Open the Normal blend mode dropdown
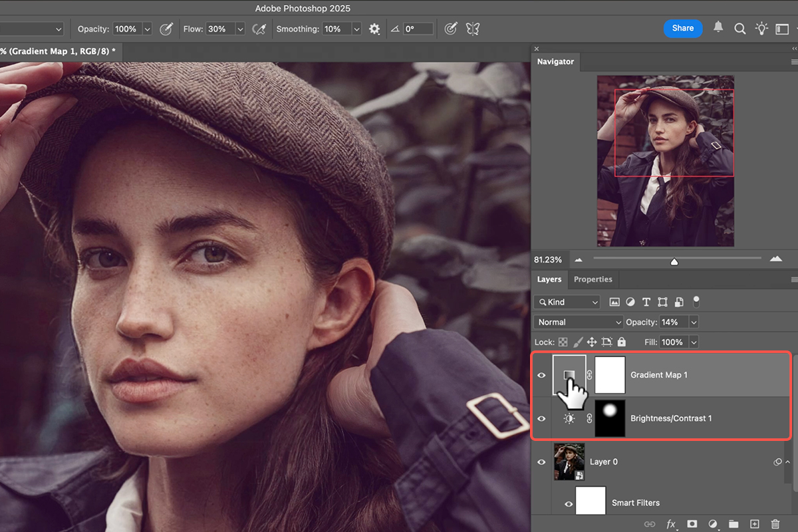 (x=579, y=322)
